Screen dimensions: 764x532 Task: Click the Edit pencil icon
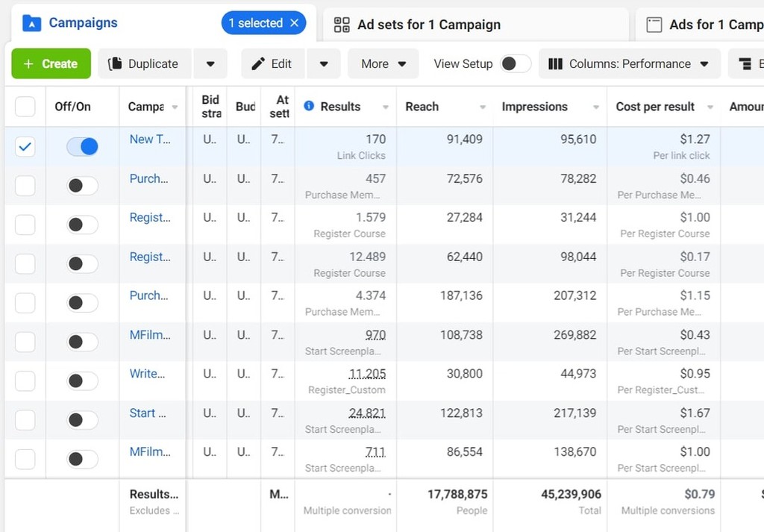(258, 64)
